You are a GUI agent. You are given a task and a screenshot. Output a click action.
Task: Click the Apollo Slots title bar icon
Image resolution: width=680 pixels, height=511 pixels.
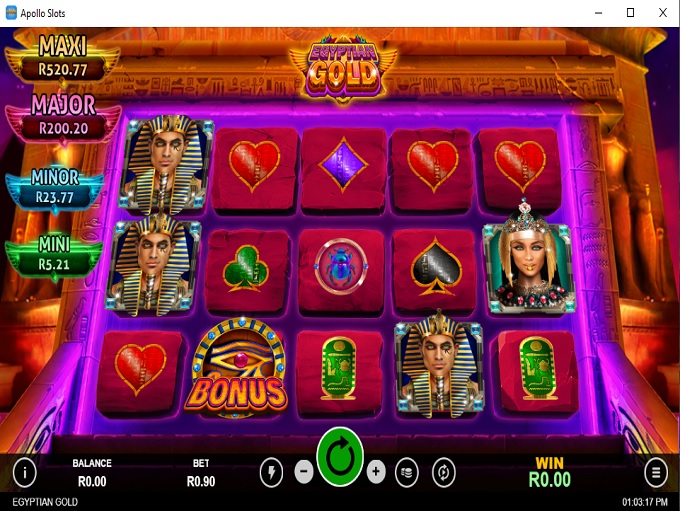11,13
